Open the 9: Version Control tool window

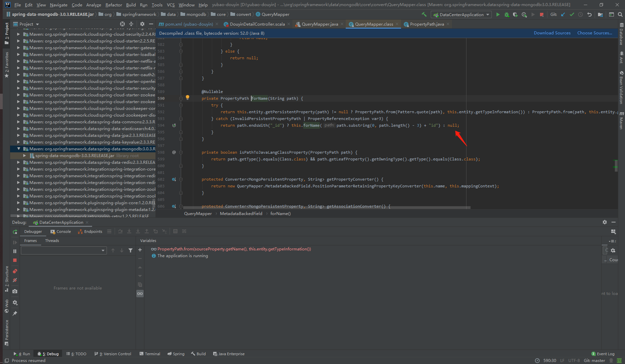coord(113,354)
